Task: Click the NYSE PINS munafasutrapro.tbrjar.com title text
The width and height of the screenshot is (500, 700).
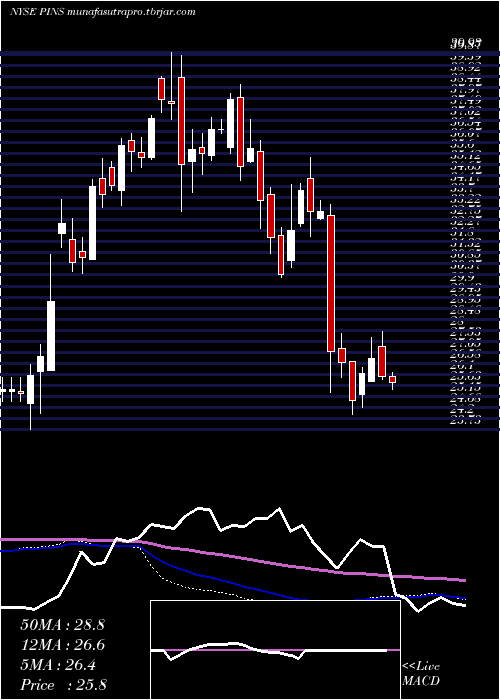Action: [x=102, y=12]
